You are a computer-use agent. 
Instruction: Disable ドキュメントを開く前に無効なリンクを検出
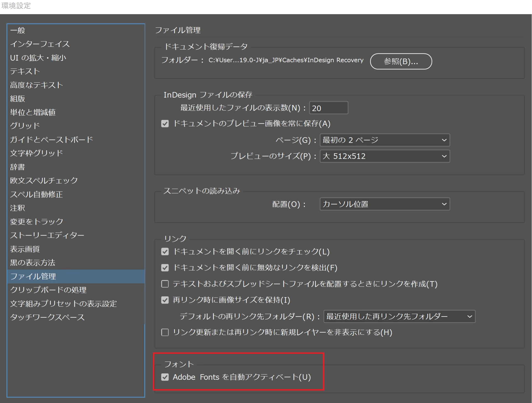165,268
